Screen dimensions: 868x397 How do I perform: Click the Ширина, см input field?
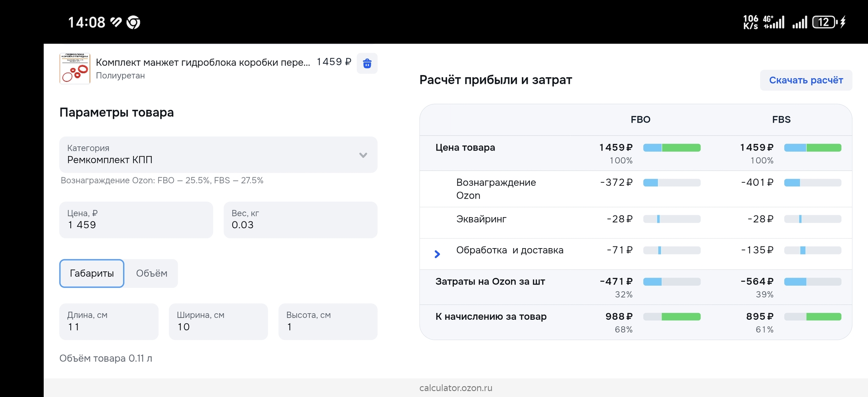coord(218,322)
